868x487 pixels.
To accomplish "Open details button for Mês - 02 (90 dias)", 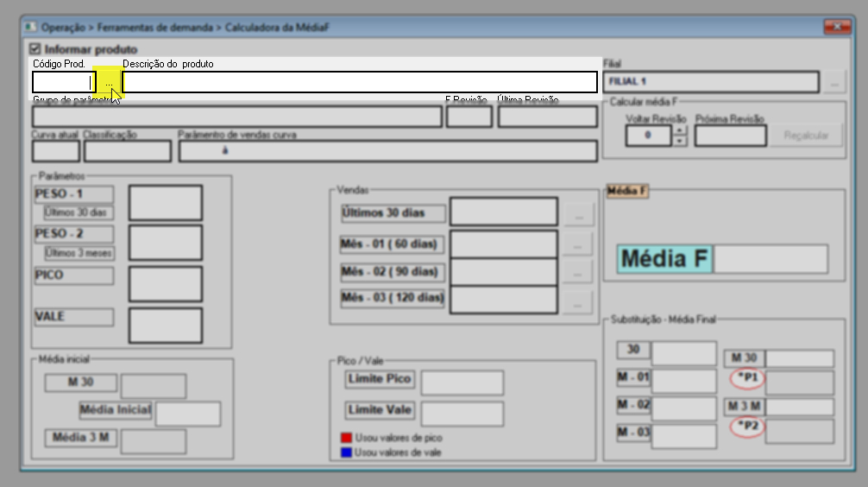I will (577, 273).
